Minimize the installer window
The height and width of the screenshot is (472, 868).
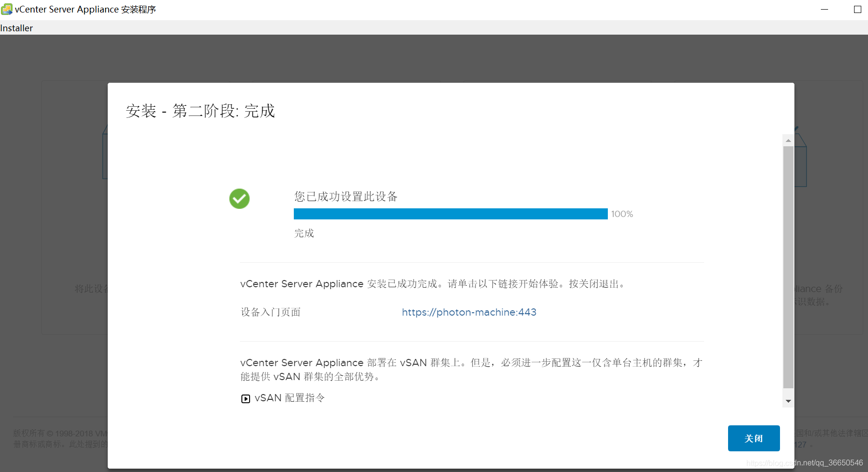tap(824, 9)
